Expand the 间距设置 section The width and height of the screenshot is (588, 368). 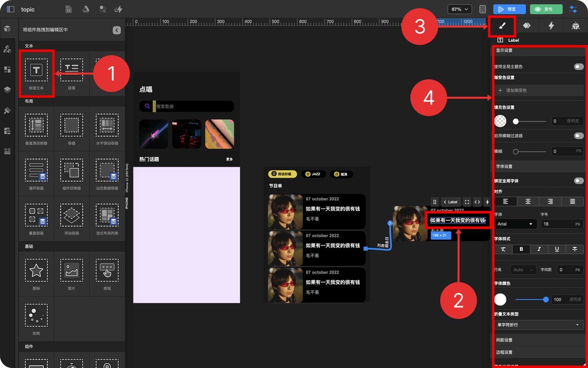539,340
